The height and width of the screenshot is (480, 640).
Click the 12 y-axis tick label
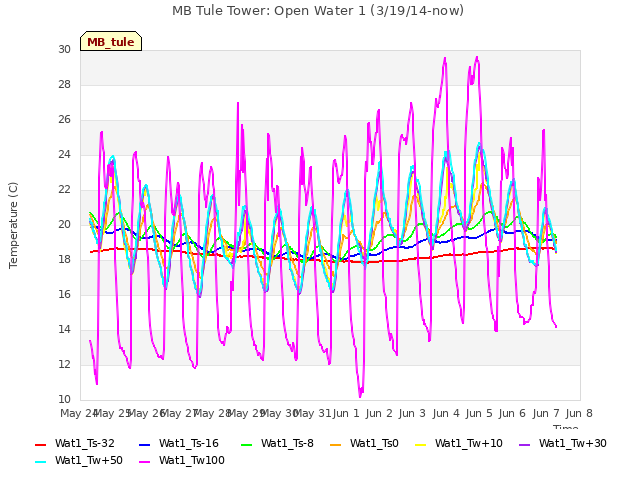tap(64, 364)
